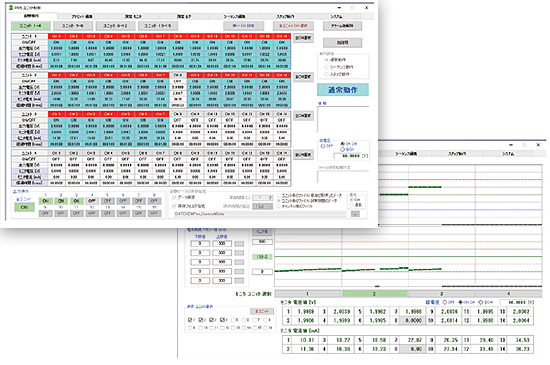Select CH 1 header in Unit 1 table

tap(56, 36)
